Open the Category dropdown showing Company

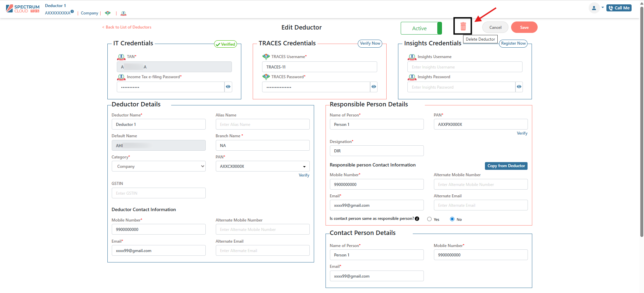pos(158,166)
